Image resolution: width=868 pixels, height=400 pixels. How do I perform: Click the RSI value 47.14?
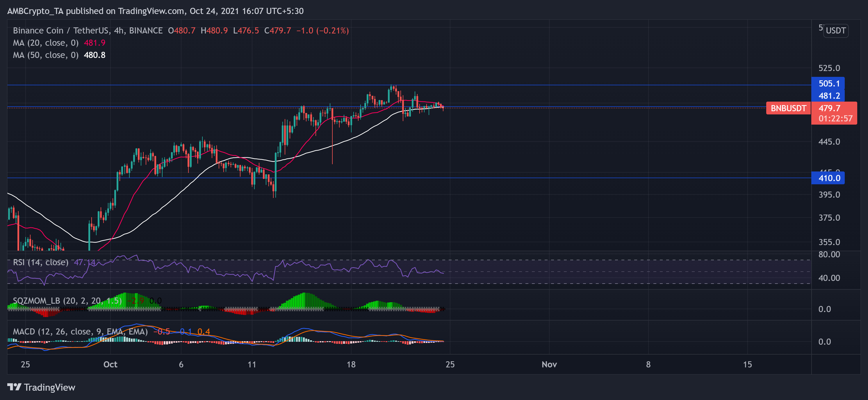(x=85, y=262)
